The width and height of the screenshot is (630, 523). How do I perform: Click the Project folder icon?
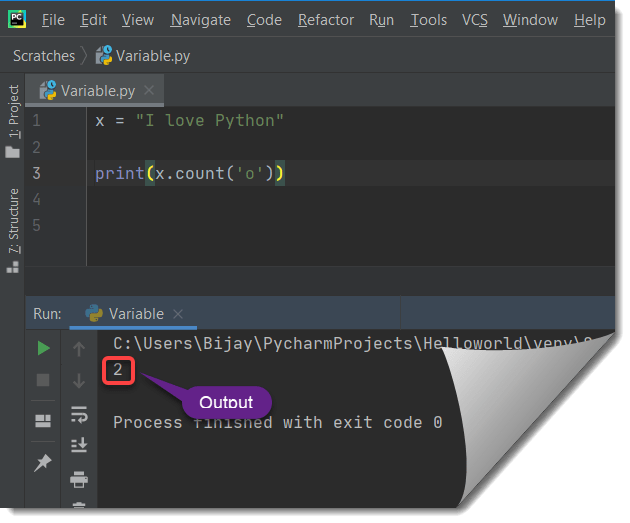(13, 152)
